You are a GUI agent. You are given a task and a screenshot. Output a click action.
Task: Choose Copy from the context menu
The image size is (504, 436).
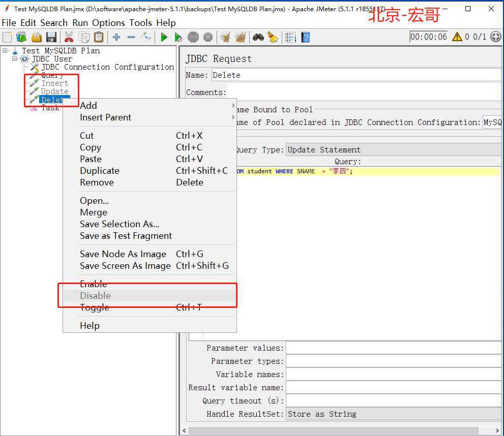150,147
